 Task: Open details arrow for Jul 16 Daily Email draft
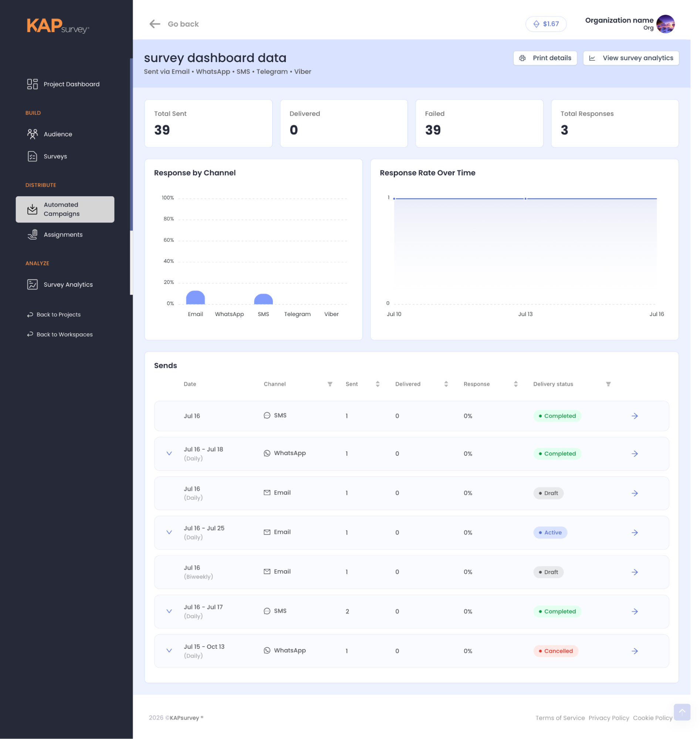click(x=635, y=494)
